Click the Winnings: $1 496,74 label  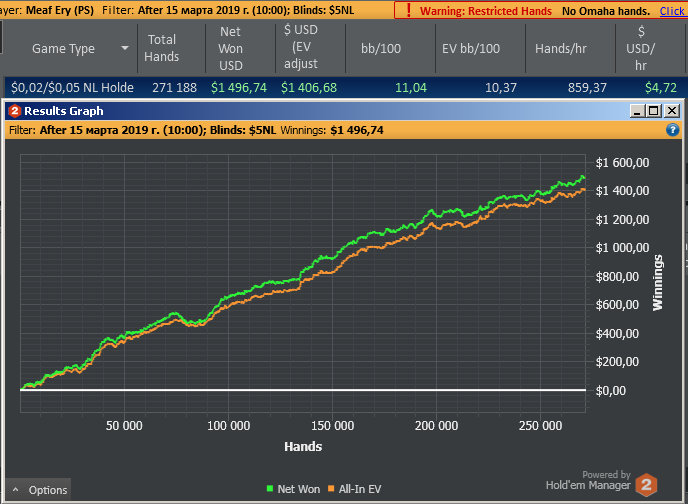332,130
